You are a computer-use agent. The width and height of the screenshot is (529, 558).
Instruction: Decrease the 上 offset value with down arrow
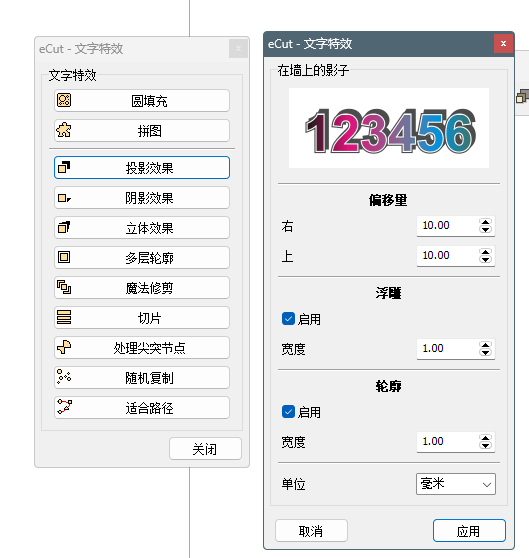[x=485, y=259]
